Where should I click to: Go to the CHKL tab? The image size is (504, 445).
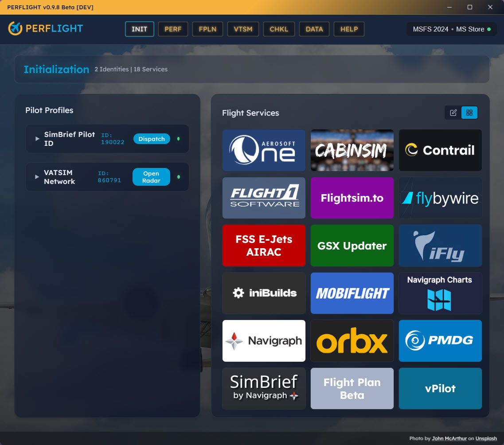pos(279,29)
